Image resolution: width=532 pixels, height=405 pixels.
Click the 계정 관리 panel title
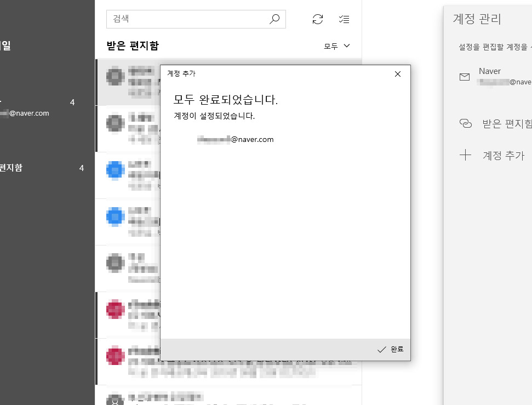(x=477, y=19)
